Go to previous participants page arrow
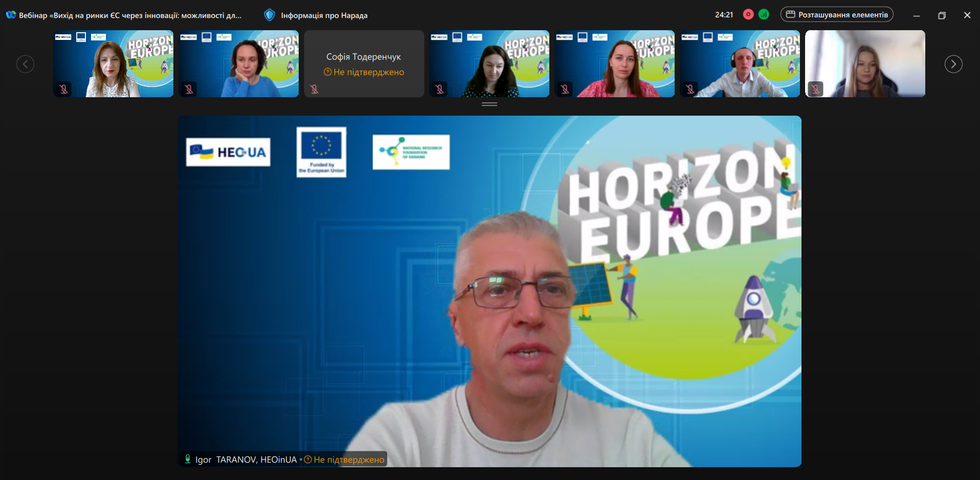Viewport: 980px width, 480px height. [25, 64]
